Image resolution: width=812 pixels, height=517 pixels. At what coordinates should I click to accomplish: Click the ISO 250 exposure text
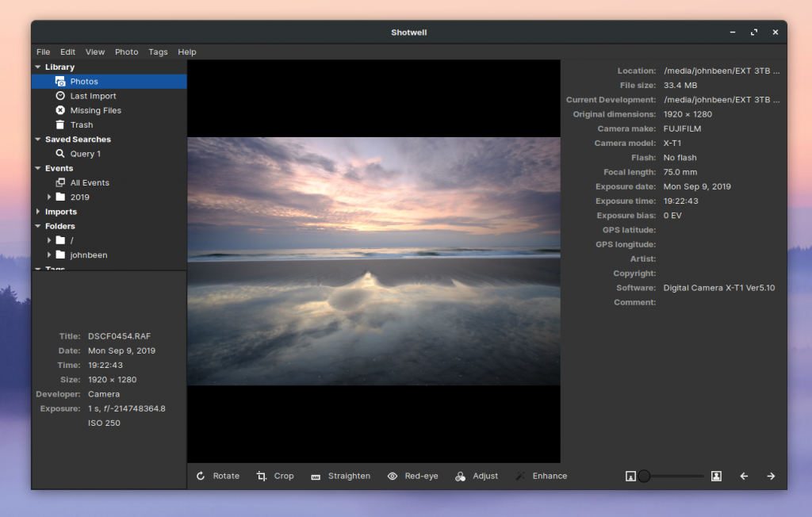(104, 423)
